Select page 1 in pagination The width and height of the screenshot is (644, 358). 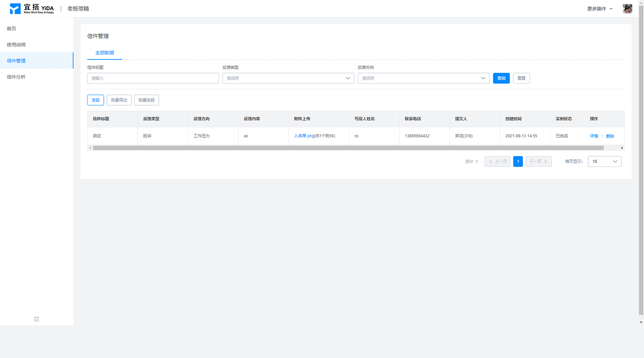point(518,162)
